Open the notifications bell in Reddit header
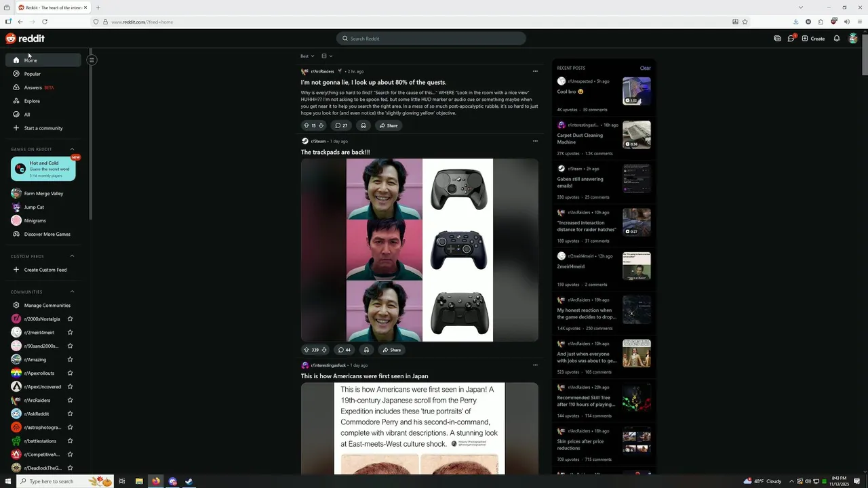 click(837, 39)
